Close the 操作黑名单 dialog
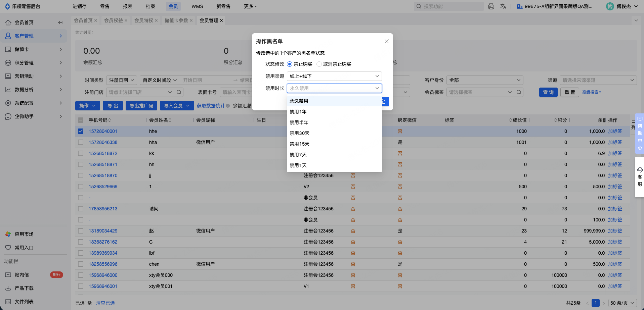 point(387,41)
